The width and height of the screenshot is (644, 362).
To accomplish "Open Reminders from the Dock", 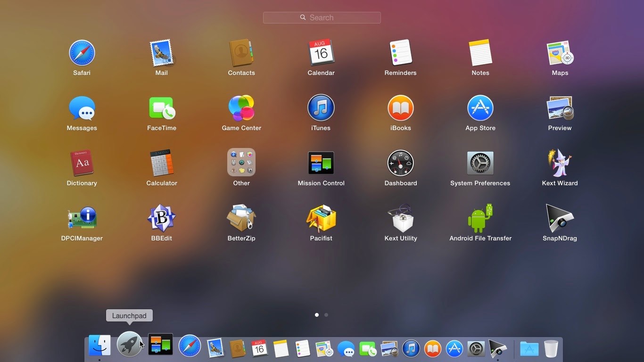I will (303, 348).
